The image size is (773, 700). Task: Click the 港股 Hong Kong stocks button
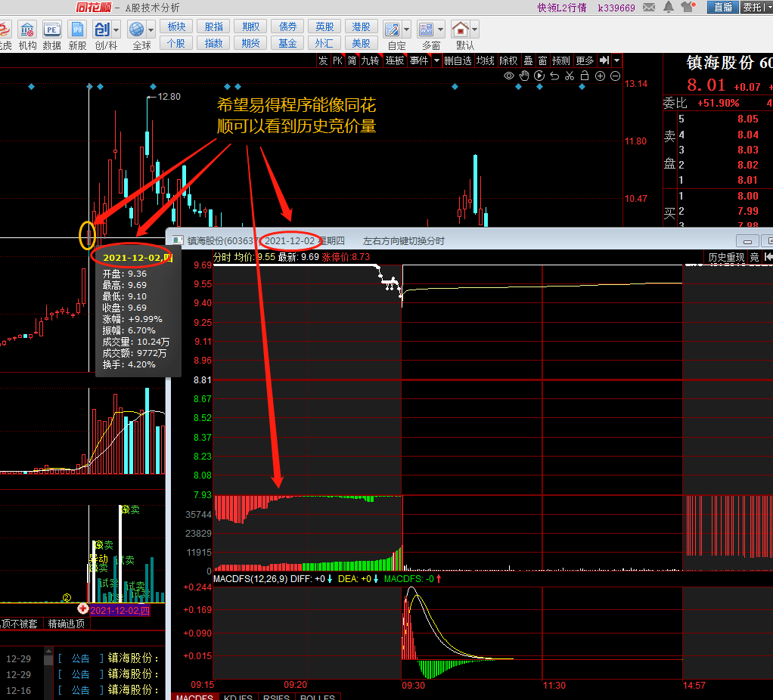click(x=361, y=26)
